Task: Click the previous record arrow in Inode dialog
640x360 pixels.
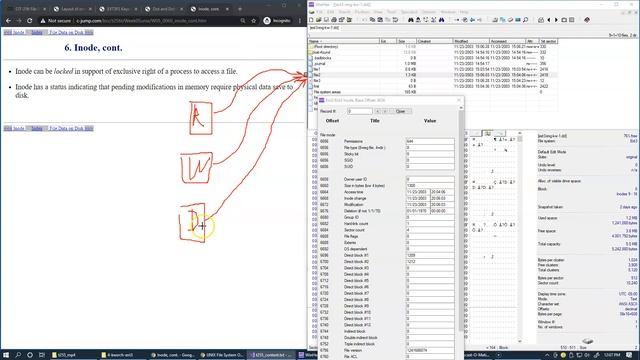Action: [x=378, y=111]
